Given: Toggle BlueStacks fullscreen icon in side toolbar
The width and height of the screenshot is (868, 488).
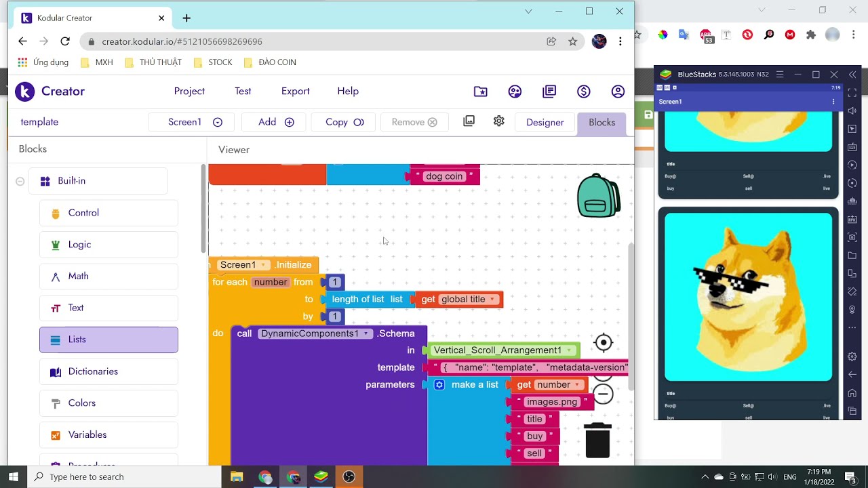Looking at the screenshot, I should 852,92.
